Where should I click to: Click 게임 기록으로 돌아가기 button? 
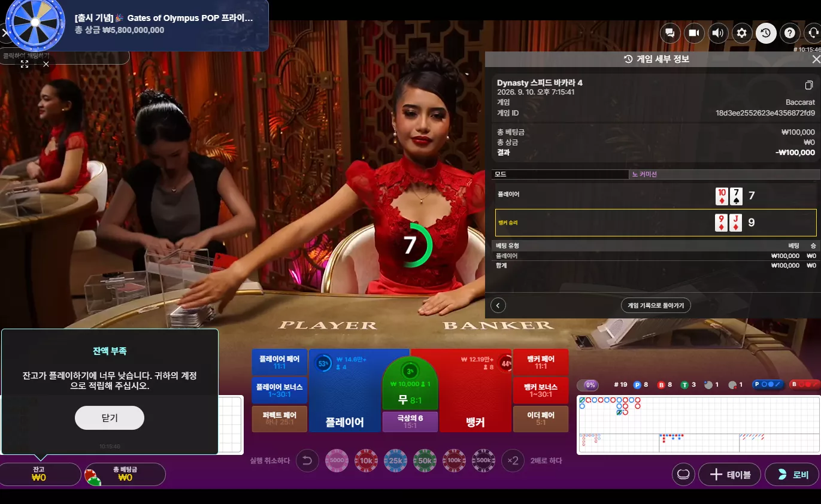point(656,305)
